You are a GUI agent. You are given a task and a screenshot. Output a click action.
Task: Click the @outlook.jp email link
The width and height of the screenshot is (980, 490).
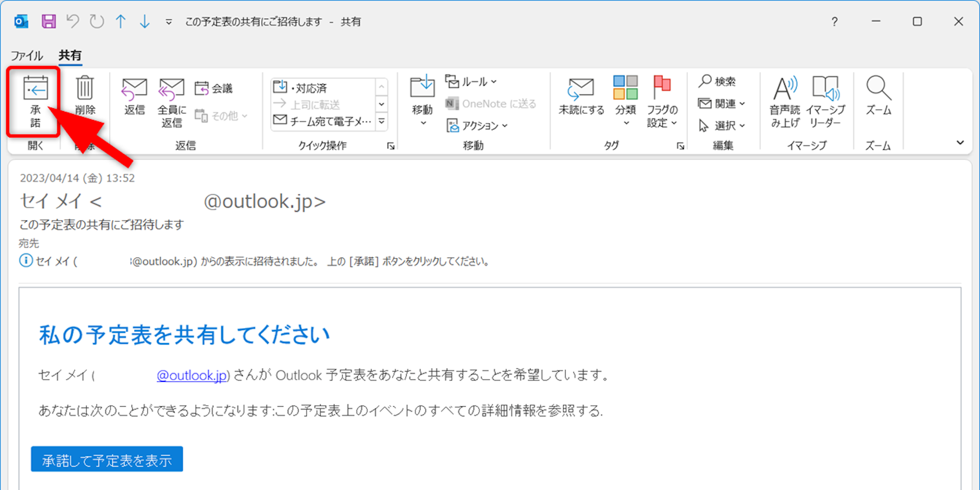coord(192,376)
